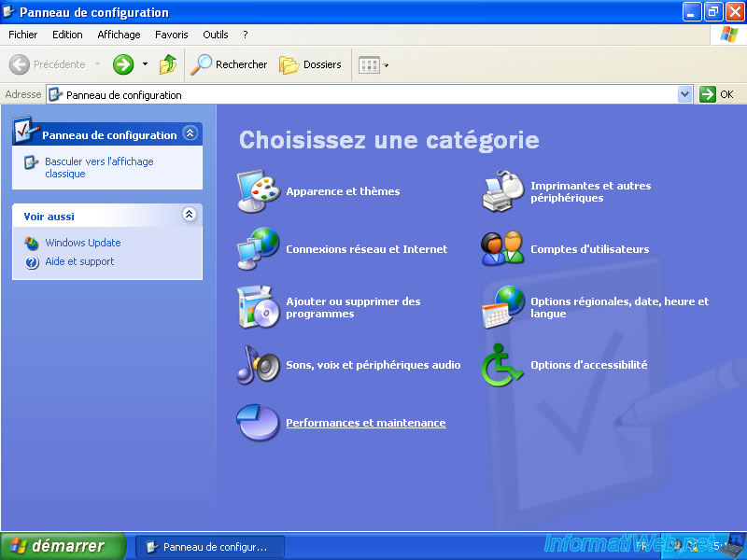Click Basculer vers l'affichage classique link
This screenshot has height=560, width=747.
point(99,167)
